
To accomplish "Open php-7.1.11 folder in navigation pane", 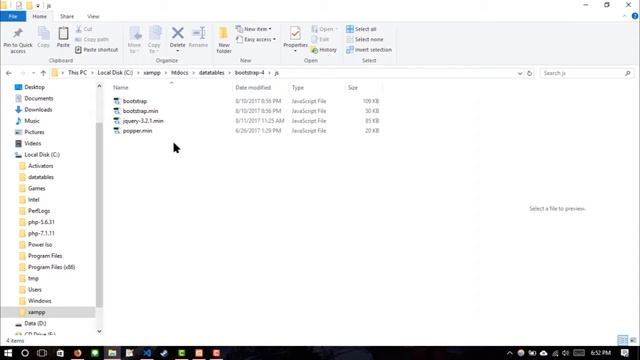I will tap(41, 233).
